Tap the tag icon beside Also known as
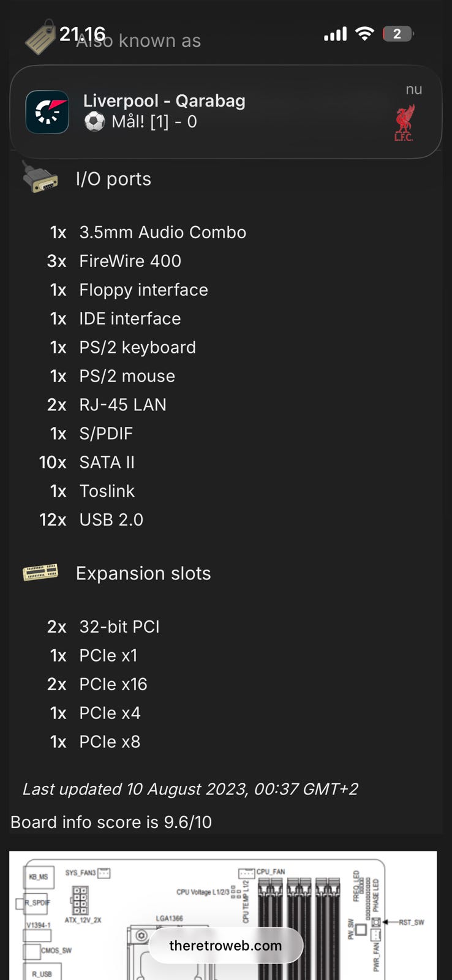452x980 pixels. click(x=40, y=38)
